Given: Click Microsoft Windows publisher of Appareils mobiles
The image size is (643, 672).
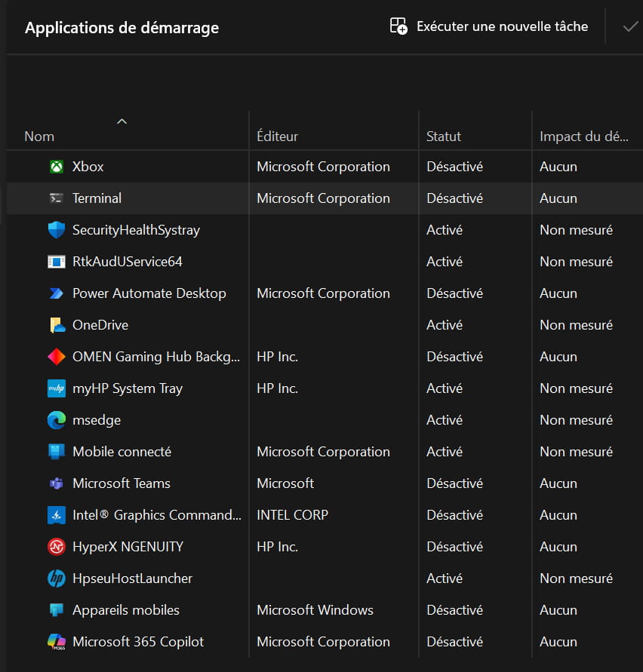Looking at the screenshot, I should pos(315,610).
